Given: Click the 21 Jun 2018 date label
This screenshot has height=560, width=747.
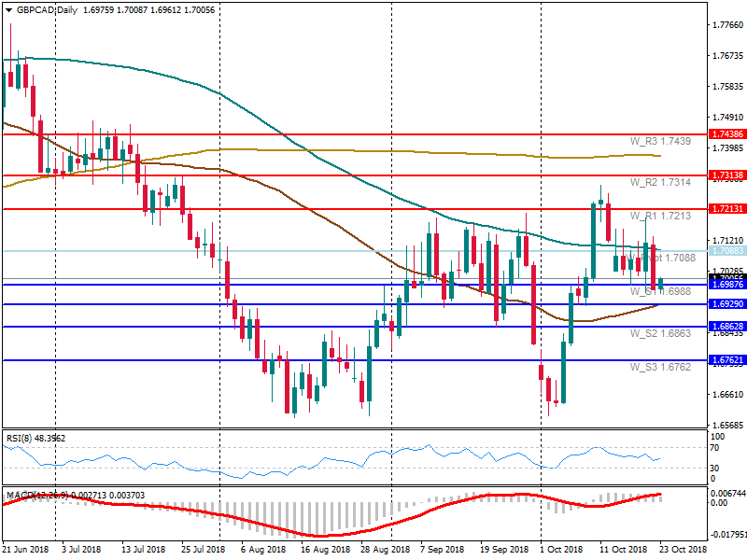Looking at the screenshot, I should (25, 549).
